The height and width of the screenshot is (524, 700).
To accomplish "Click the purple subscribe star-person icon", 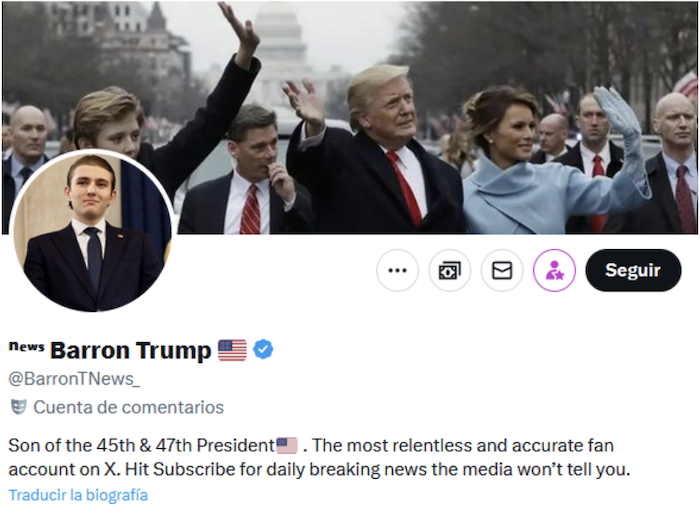I will tap(554, 271).
